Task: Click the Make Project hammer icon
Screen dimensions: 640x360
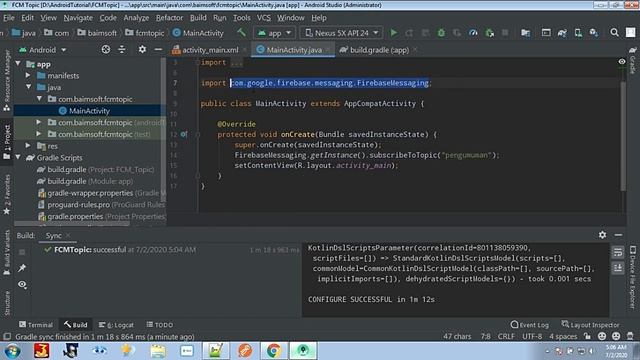Action: coord(241,33)
